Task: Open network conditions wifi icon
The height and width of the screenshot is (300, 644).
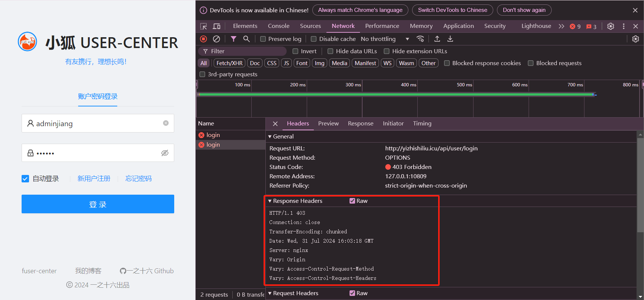Action: 420,39
